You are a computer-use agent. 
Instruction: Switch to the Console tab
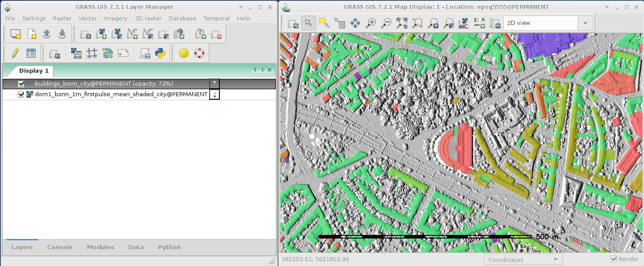60,247
